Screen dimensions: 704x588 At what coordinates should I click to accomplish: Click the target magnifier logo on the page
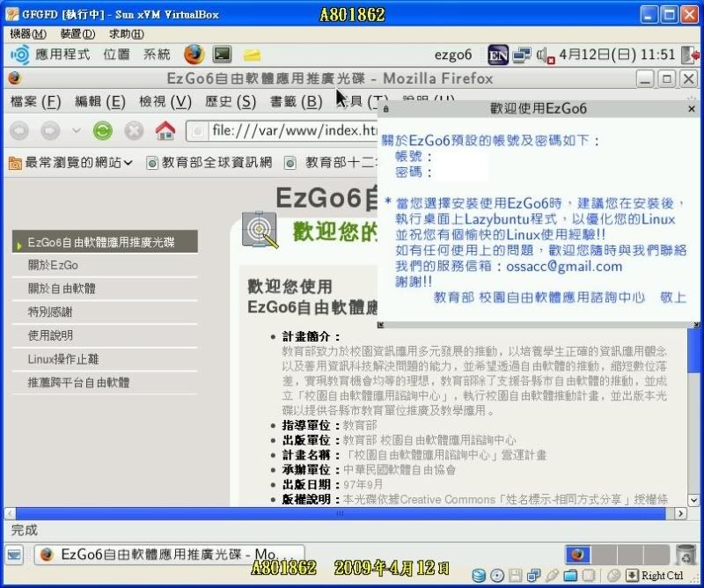pos(260,230)
